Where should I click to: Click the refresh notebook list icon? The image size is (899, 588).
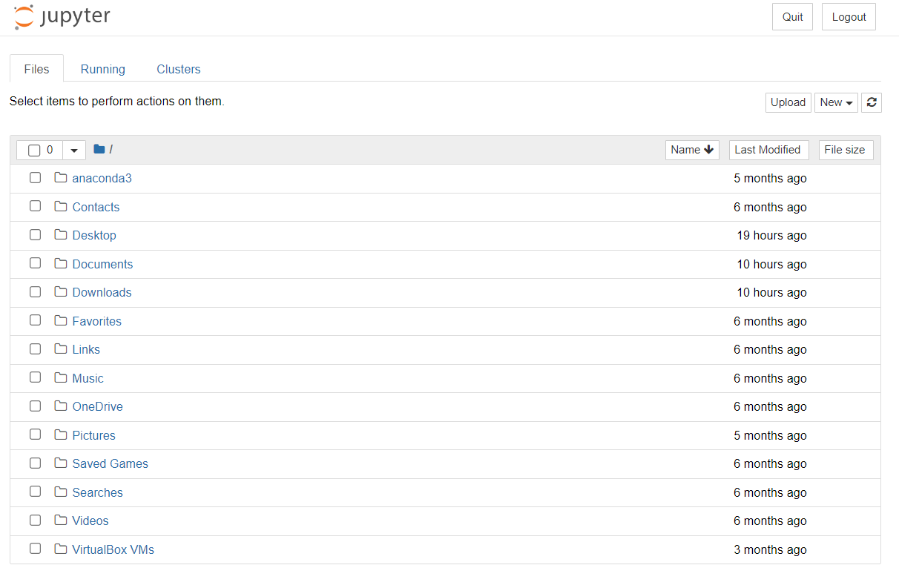click(x=872, y=102)
